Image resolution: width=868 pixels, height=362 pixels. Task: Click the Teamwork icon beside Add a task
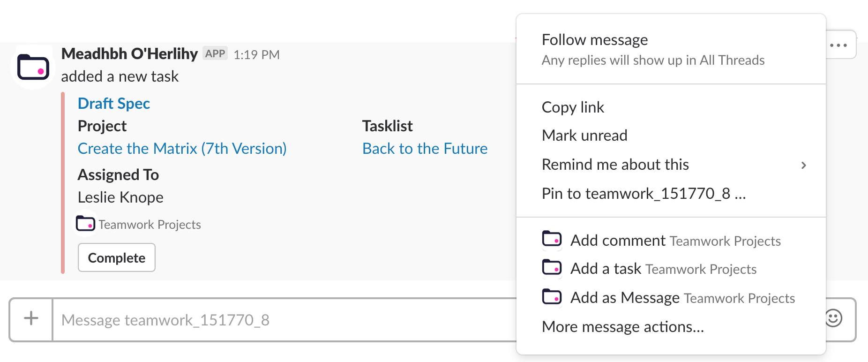click(552, 268)
